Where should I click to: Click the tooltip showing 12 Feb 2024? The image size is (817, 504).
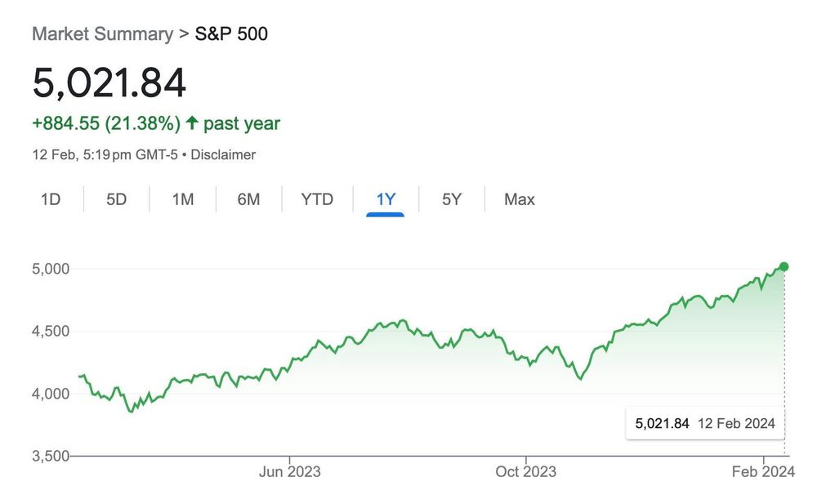[704, 423]
